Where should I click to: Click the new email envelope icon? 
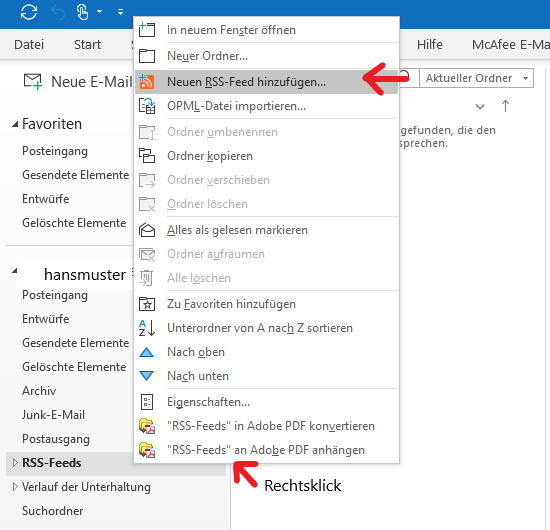click(33, 82)
